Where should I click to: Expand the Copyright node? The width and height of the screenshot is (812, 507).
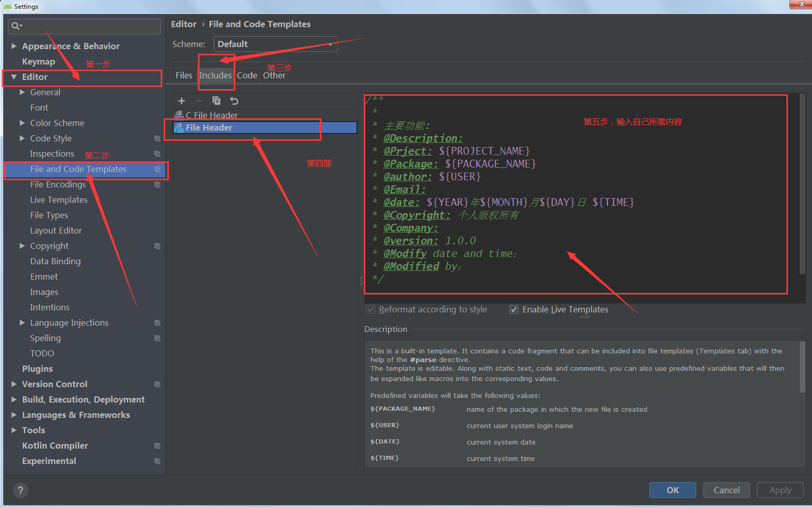22,246
